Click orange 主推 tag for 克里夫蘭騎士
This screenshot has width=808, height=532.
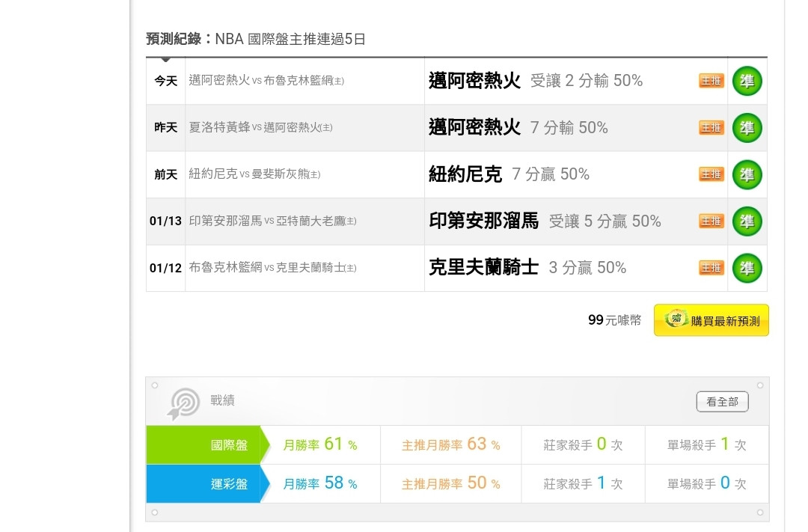(711, 268)
